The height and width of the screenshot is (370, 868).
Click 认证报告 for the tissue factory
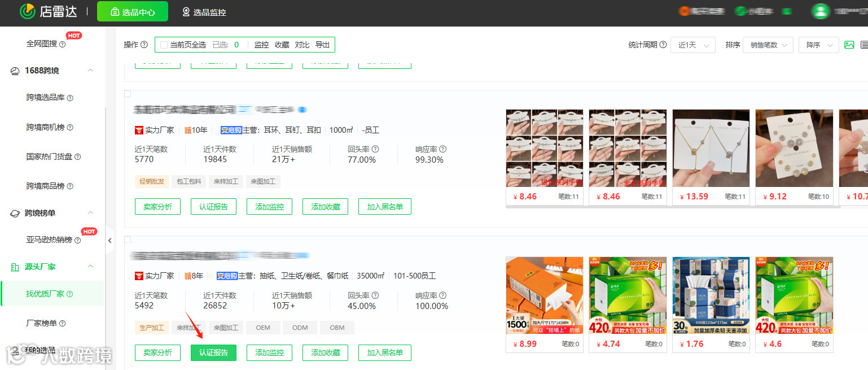pos(213,352)
